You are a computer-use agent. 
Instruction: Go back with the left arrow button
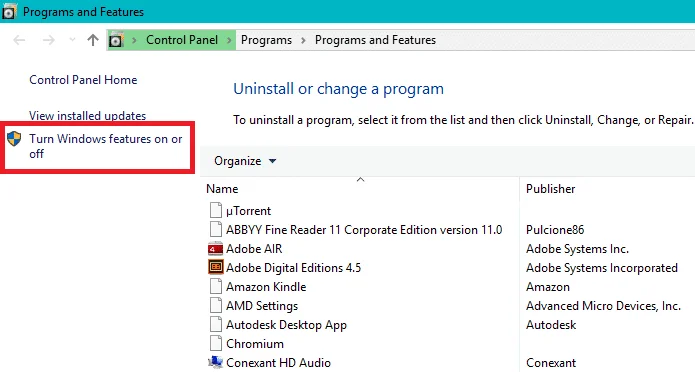(19, 40)
